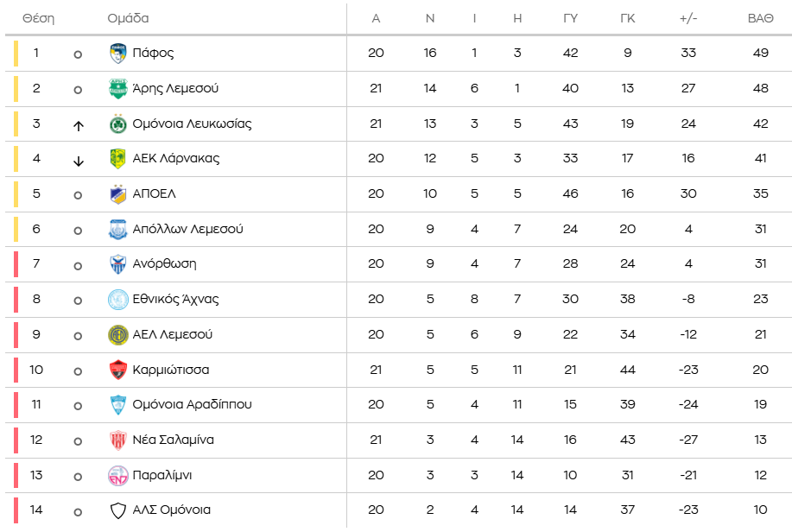Click the Ομάδα column header
792x532 pixels.
coord(128,18)
